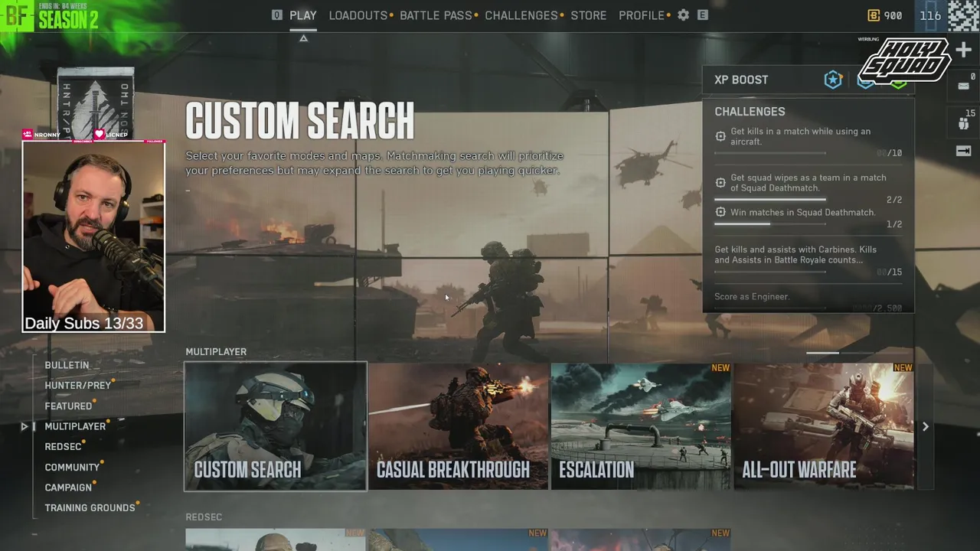Switch to the Play tab

click(303, 15)
